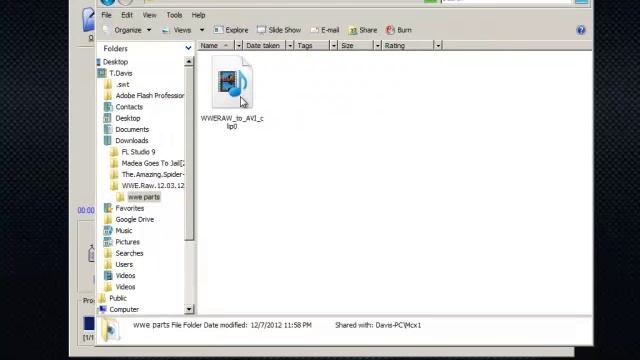Open The.Amazing.Spider folder
Screen dimensions: 640x360
coord(153,174)
